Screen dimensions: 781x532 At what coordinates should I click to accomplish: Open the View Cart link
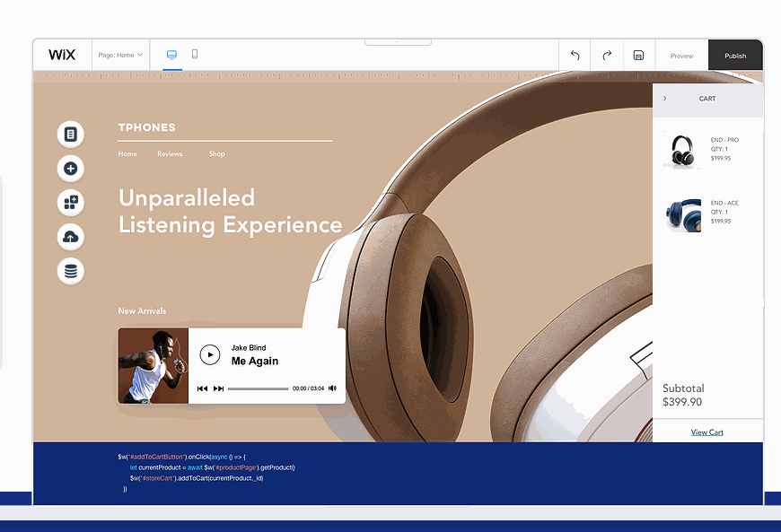[706, 432]
